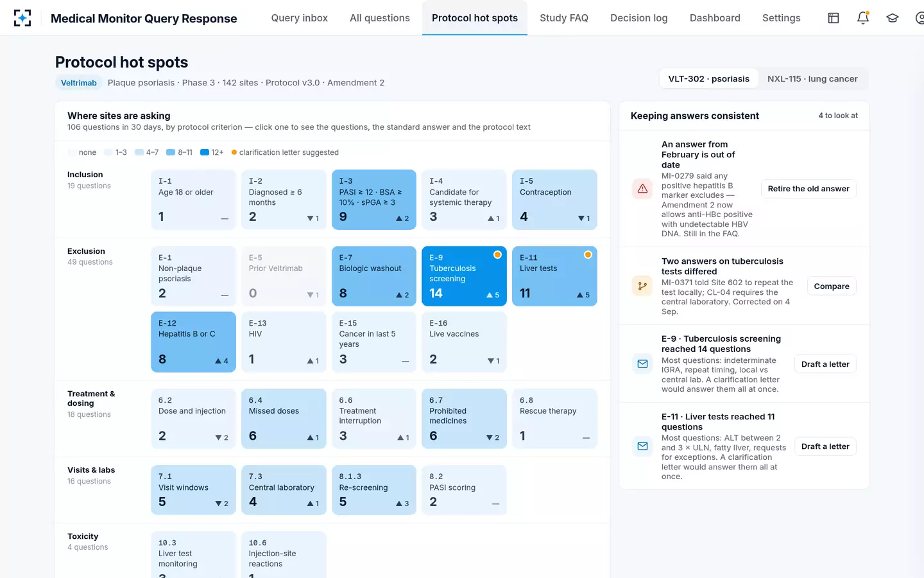This screenshot has height=578, width=924.
Task: Open notifications bell icon
Action: 863,18
